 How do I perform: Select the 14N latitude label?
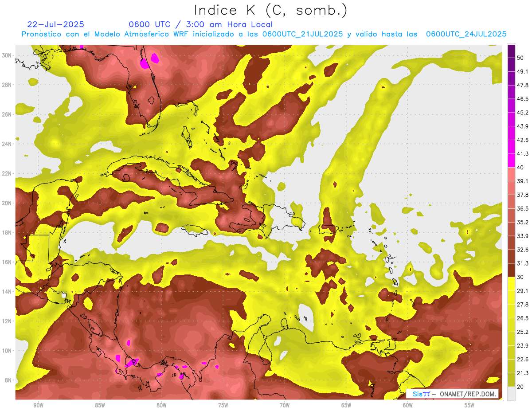click(7, 292)
